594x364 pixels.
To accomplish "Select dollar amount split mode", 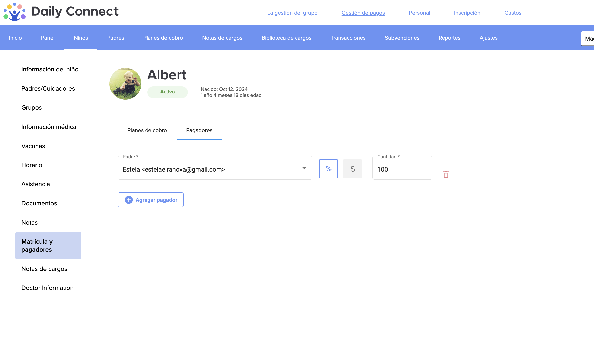I will (x=352, y=169).
